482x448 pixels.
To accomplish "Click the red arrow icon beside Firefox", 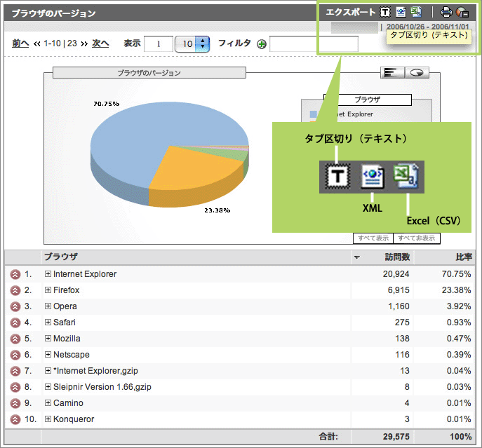I will point(15,290).
